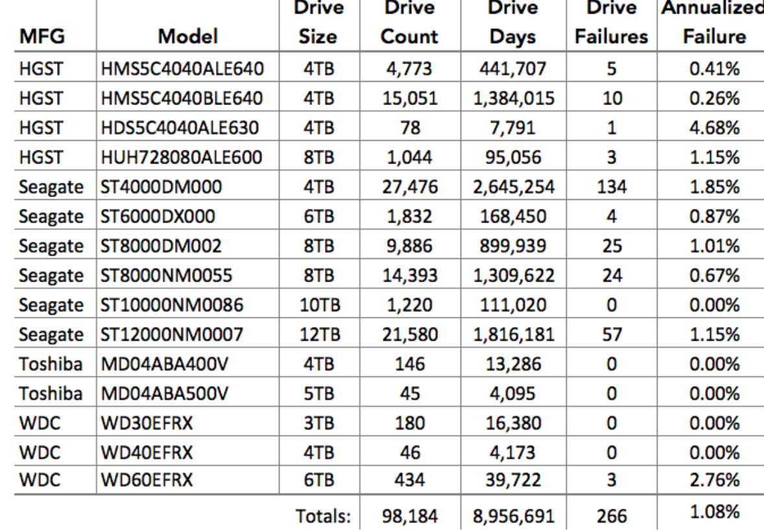Select the 1.08% total failure rate
The height and width of the screenshot is (532, 764).
coord(714,512)
